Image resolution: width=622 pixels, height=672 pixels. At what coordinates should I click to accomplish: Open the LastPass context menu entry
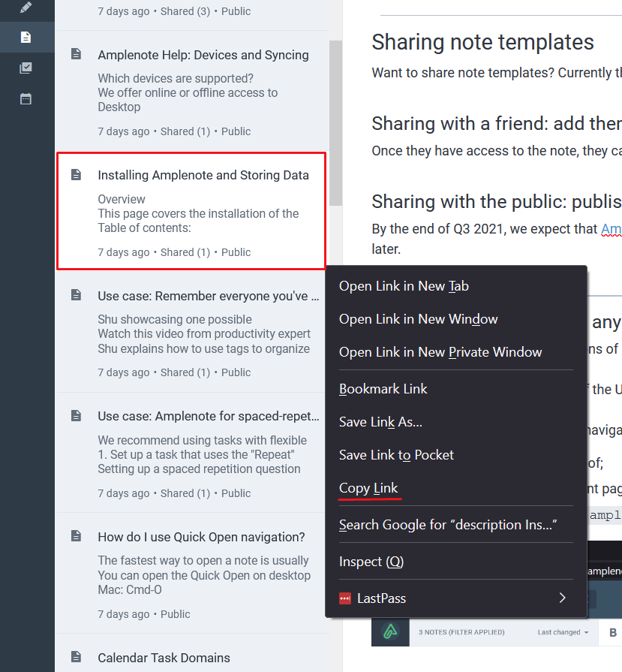(455, 598)
